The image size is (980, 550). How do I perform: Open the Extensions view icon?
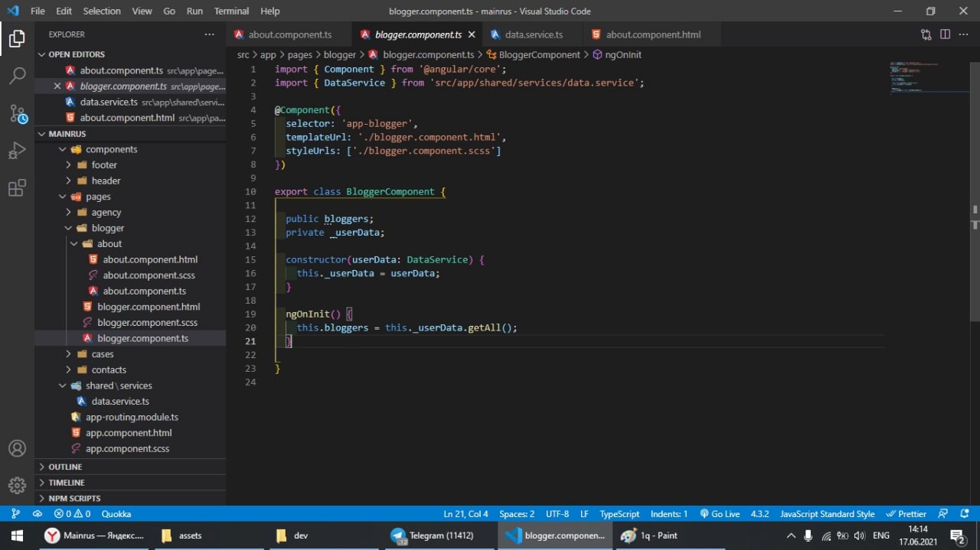tap(17, 188)
